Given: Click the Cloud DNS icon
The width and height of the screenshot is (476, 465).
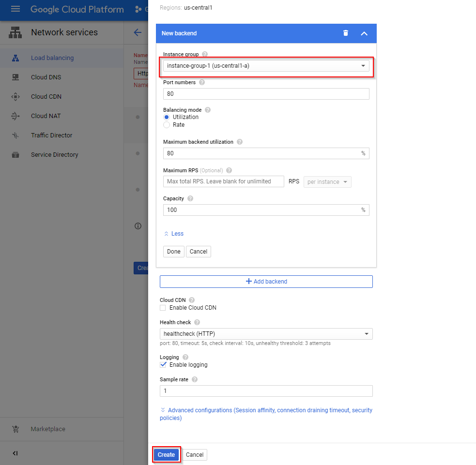Looking at the screenshot, I should tap(15, 77).
